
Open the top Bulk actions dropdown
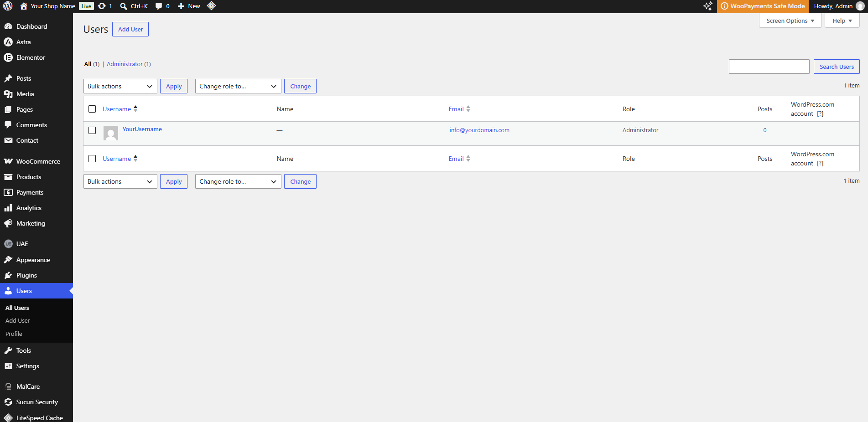click(120, 86)
